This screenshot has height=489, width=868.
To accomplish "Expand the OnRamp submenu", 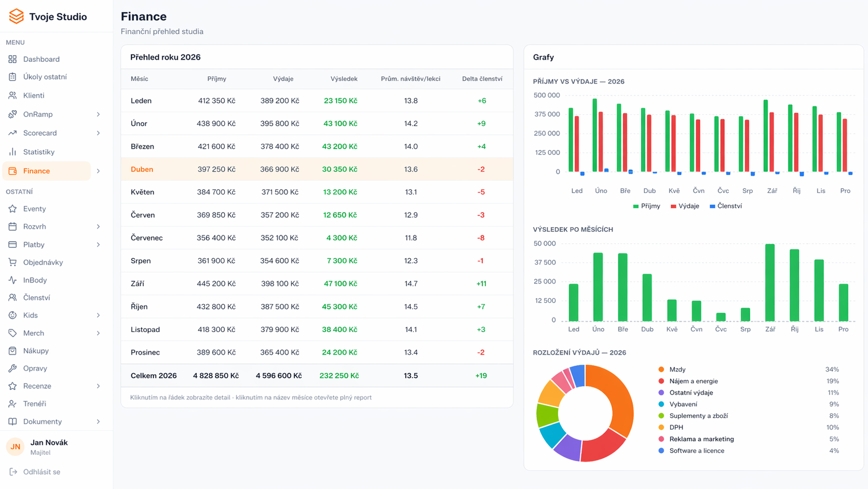I will point(99,114).
